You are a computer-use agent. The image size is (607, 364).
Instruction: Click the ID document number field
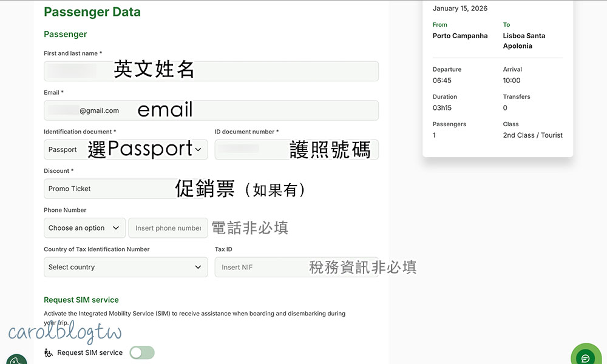296,149
